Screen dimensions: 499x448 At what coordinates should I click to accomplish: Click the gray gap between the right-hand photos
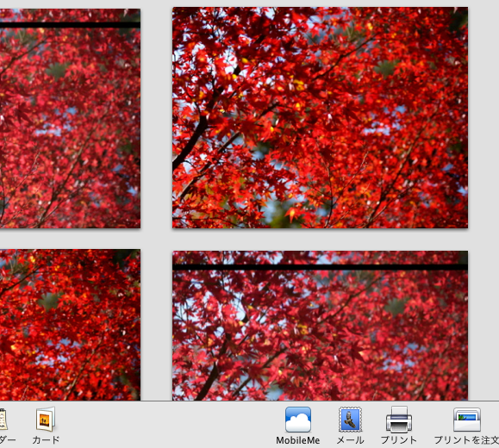coord(320,240)
